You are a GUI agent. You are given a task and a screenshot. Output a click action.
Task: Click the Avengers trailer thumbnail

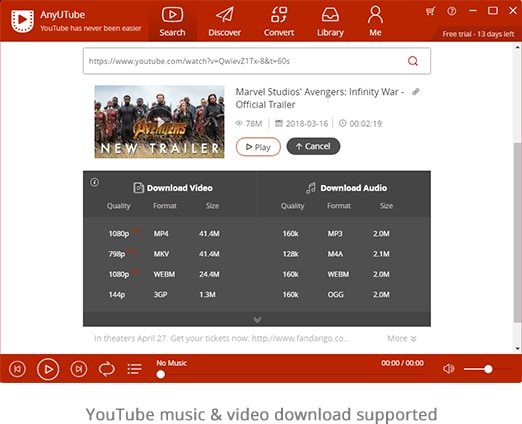point(159,122)
